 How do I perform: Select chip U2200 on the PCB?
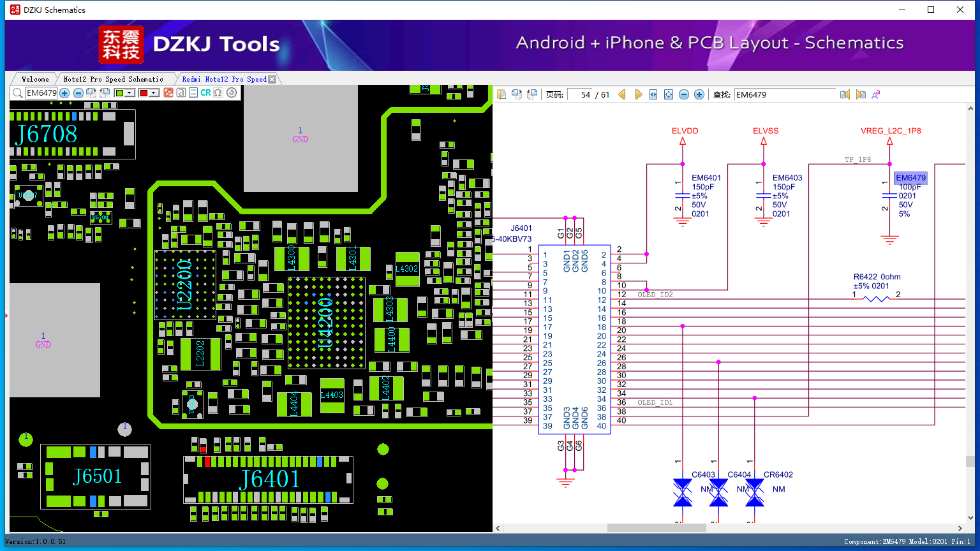coord(185,284)
